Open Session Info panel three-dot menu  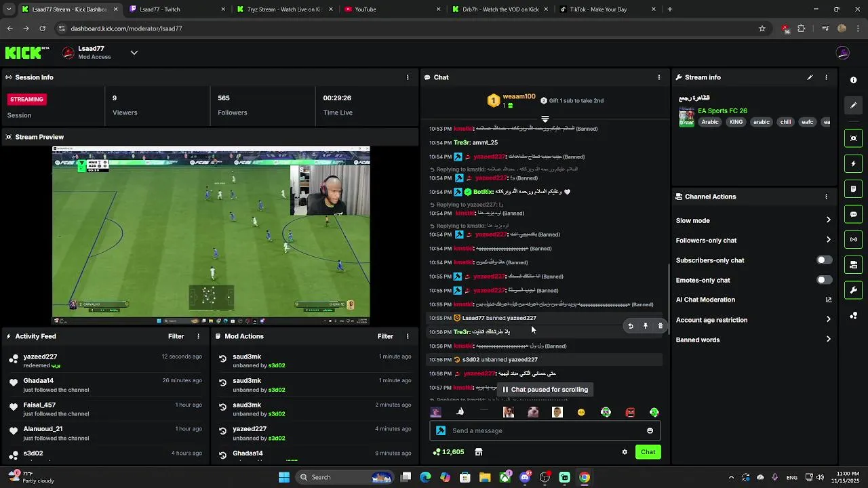click(408, 77)
